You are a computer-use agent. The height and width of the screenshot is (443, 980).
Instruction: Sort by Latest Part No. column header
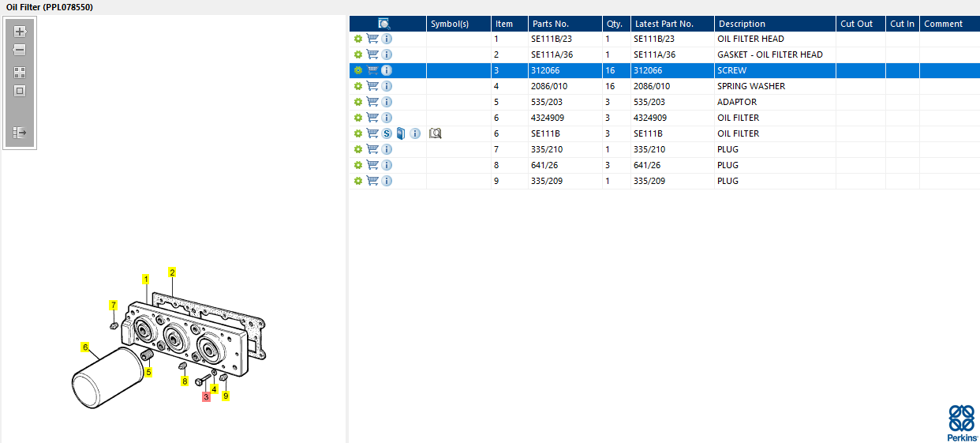pyautogui.click(x=671, y=24)
